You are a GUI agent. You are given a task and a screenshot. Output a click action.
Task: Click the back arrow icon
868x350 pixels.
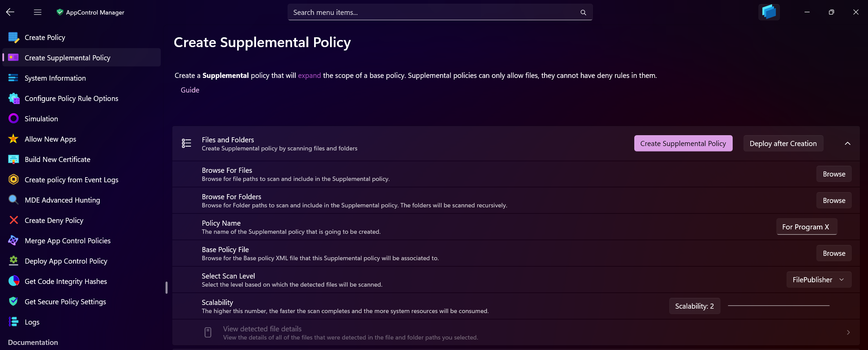pyautogui.click(x=10, y=12)
